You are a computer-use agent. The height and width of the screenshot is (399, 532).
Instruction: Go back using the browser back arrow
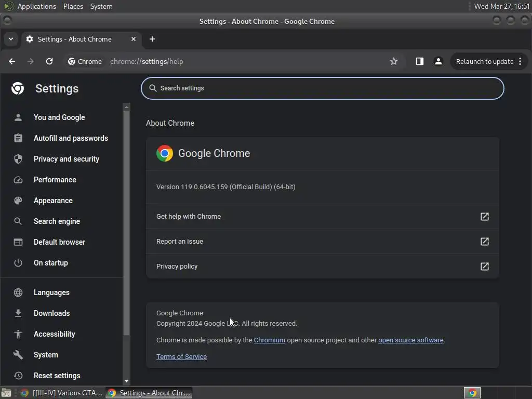tap(12, 61)
